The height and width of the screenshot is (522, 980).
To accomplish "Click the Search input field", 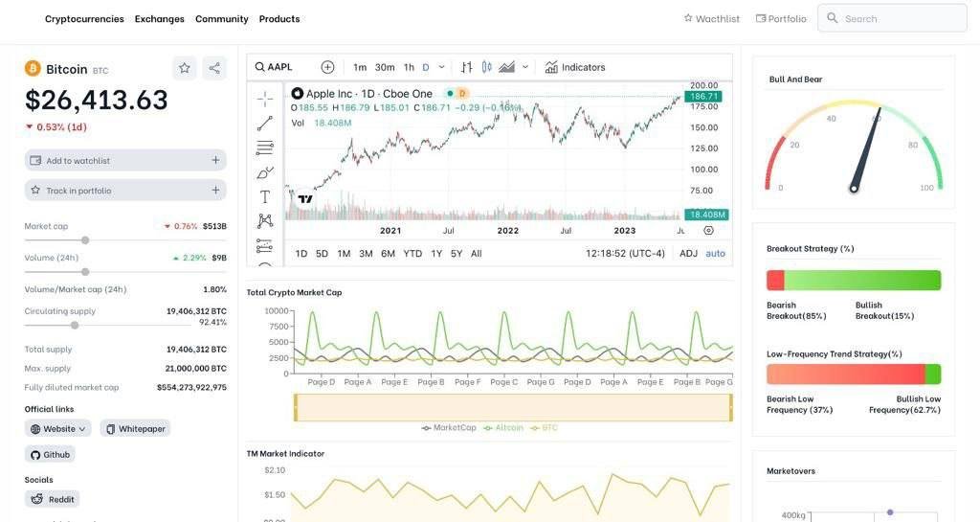I will [x=893, y=18].
